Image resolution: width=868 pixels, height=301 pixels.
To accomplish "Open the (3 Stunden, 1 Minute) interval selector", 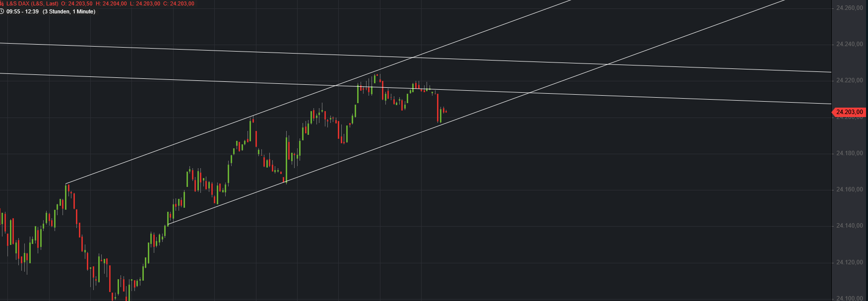I will (68, 11).
